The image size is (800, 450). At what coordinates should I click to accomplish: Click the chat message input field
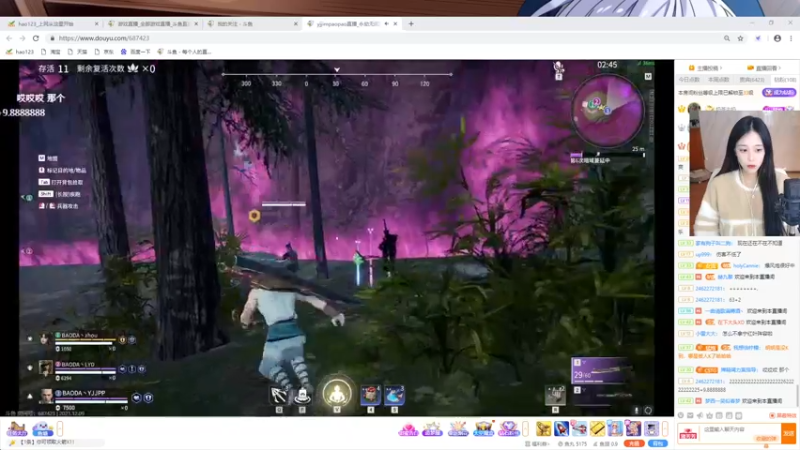point(740,433)
